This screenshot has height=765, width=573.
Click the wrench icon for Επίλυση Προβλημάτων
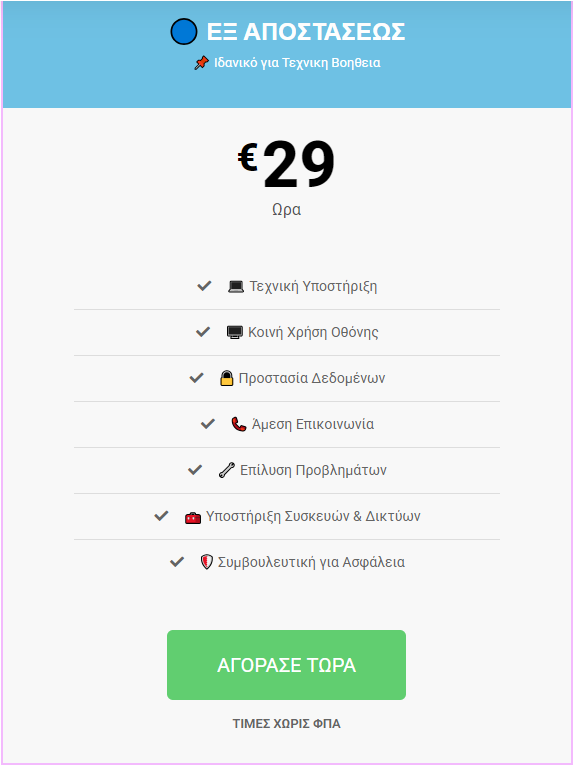pyautogui.click(x=227, y=470)
